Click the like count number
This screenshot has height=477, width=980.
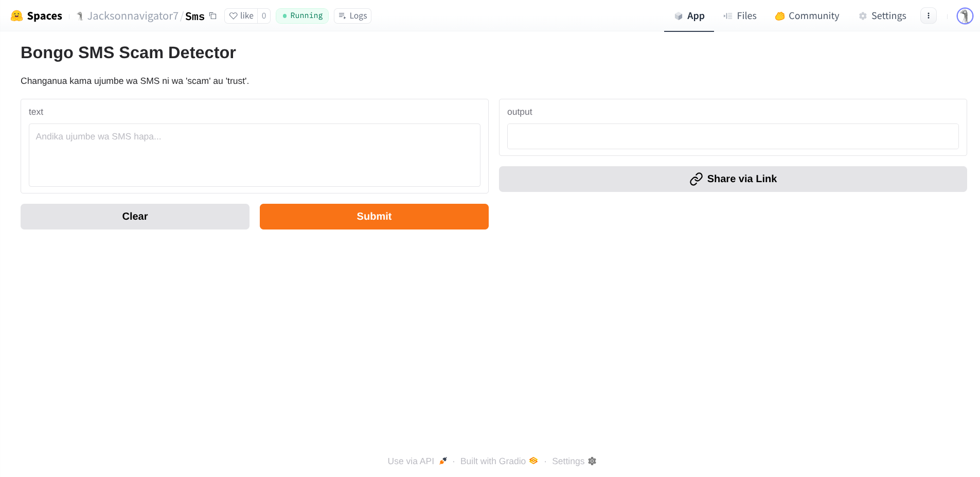click(x=264, y=16)
